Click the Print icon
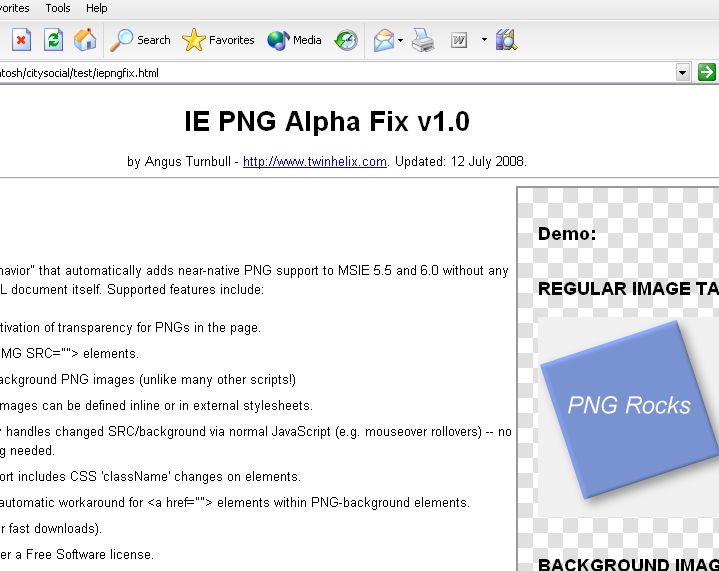Viewport: 719px width, 571px height. click(423, 40)
